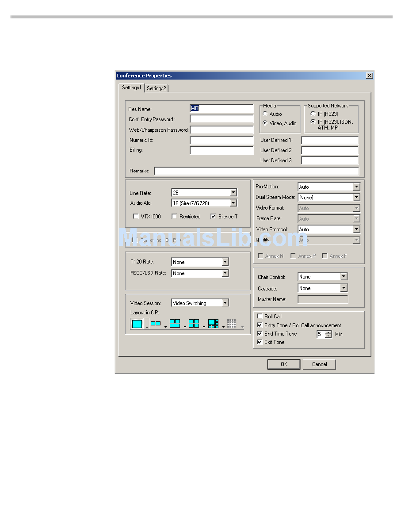The height and width of the screenshot is (523, 420).
Task: Click the Numeric Id field
Action: point(221,140)
